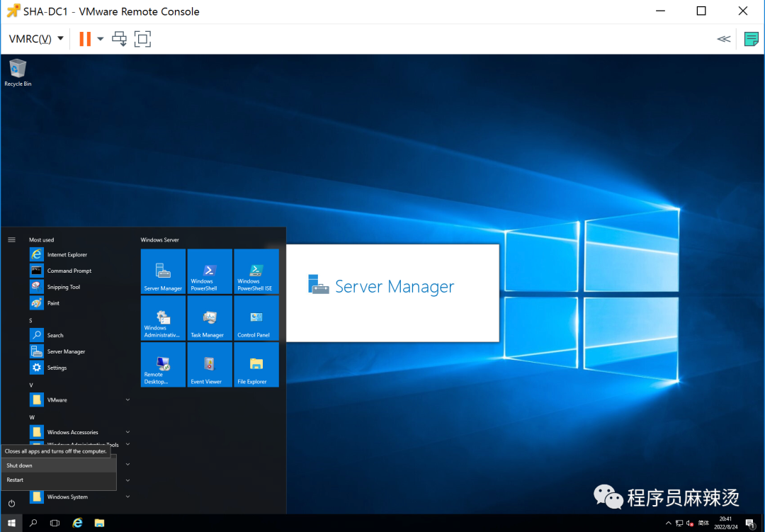Screen dimensions: 765x532
Task: Click the Most used heading
Action: click(42, 239)
